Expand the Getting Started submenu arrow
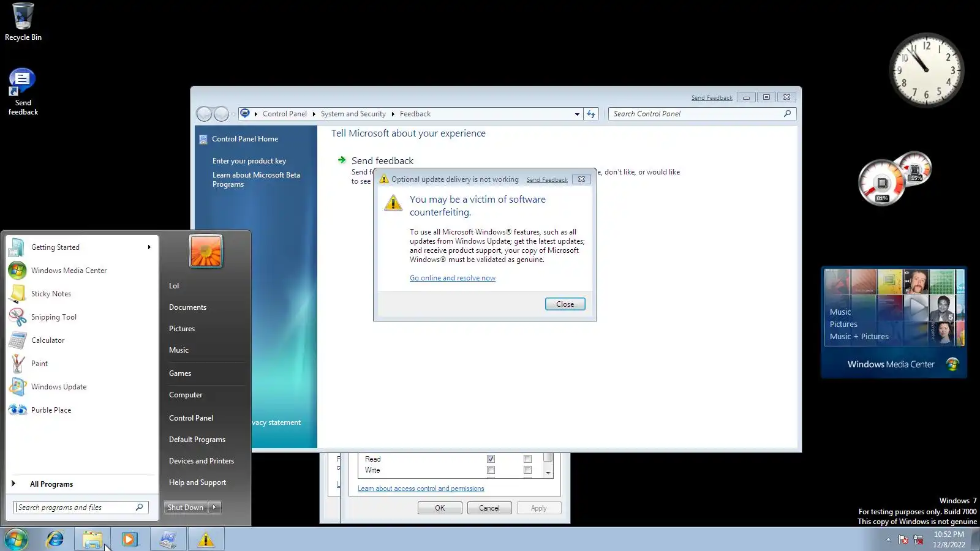The image size is (980, 551). pos(149,247)
